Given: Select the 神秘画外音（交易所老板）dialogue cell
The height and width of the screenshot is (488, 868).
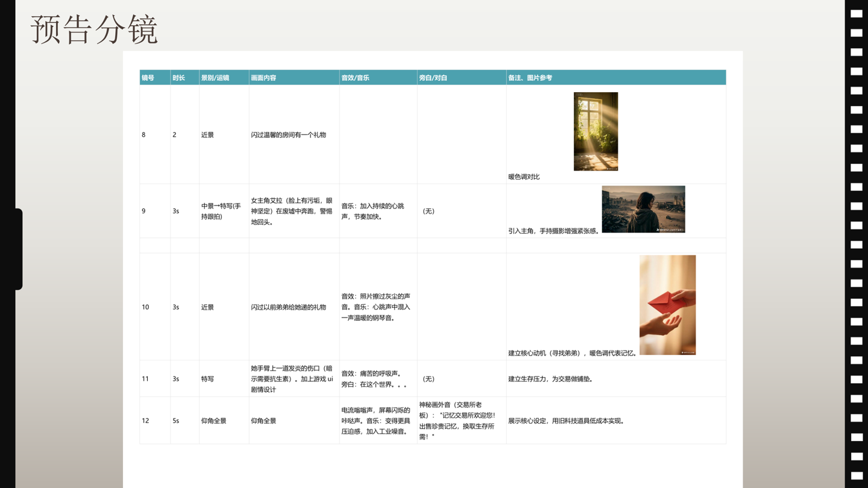Looking at the screenshot, I should click(462, 421).
